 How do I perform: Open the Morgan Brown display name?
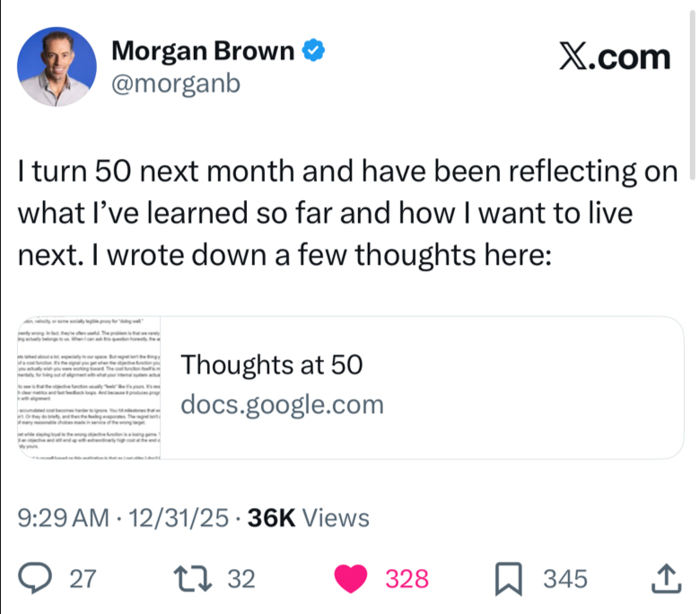(203, 50)
